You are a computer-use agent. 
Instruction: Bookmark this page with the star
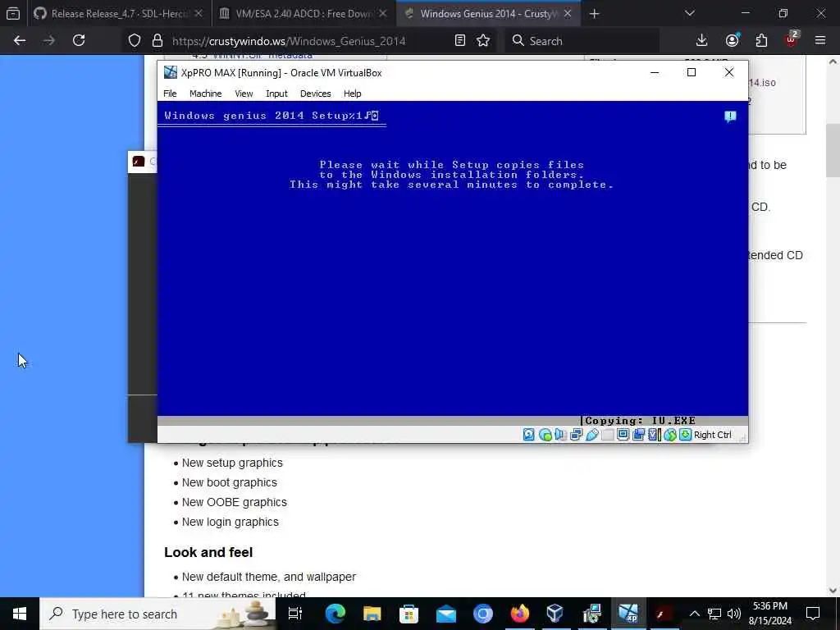tap(483, 41)
